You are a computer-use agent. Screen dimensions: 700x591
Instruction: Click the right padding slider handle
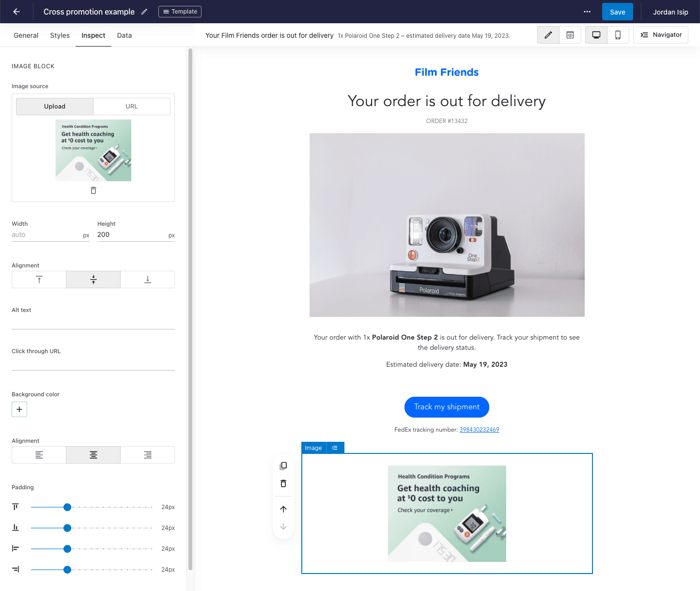(x=67, y=570)
